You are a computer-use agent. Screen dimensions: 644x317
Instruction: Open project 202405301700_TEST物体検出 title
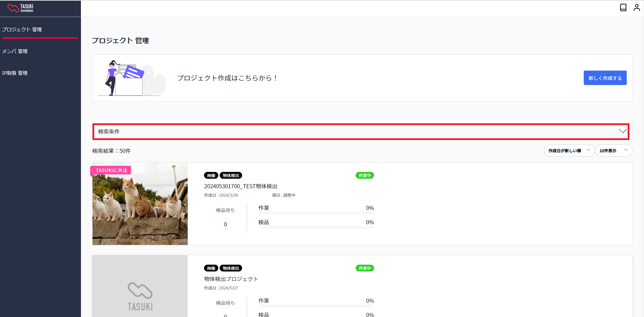(x=240, y=186)
